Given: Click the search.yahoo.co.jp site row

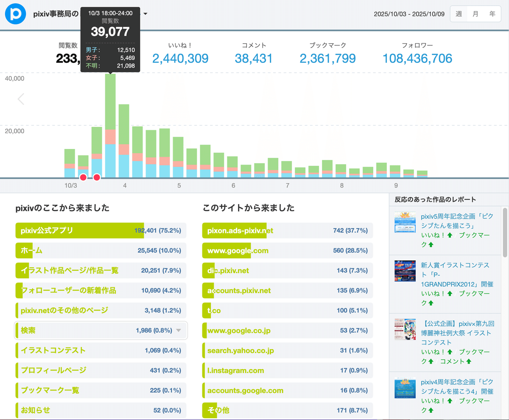Looking at the screenshot, I should coord(288,350).
